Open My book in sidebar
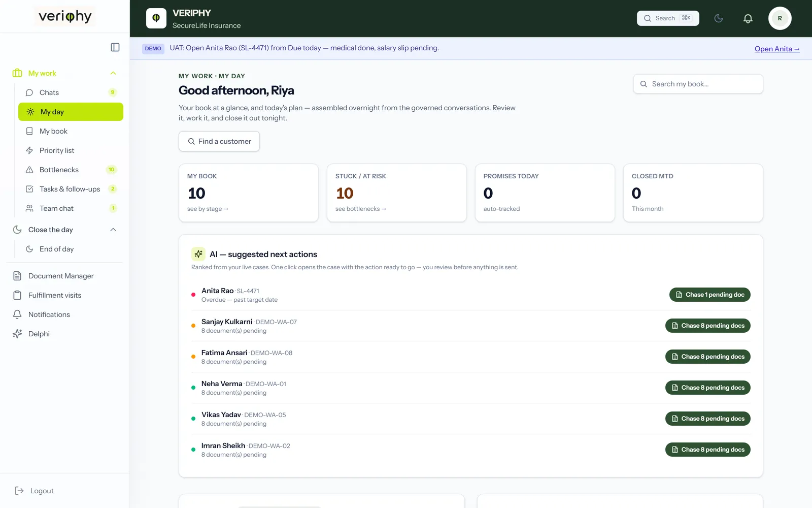Screen dimensions: 812x508 coord(71,131)
